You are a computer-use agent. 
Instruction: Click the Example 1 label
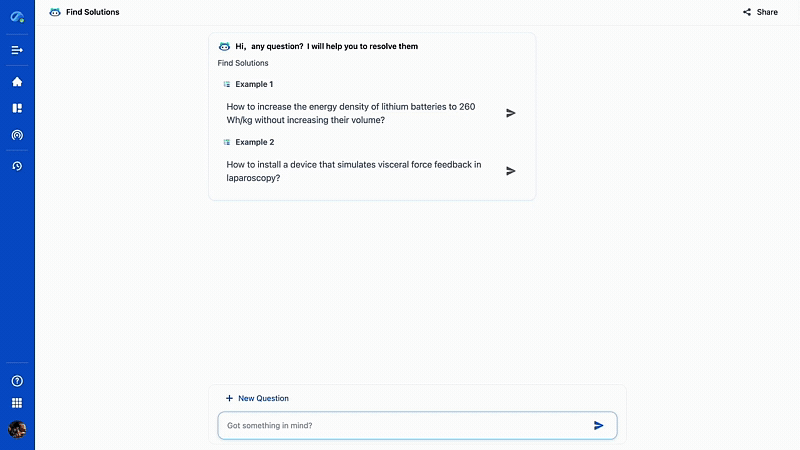pyautogui.click(x=254, y=84)
